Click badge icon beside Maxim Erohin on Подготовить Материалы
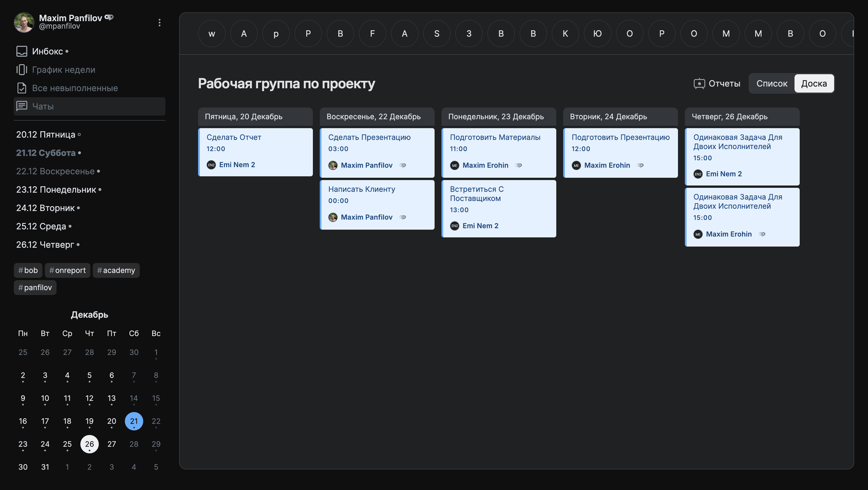The height and width of the screenshot is (490, 868). 519,165
